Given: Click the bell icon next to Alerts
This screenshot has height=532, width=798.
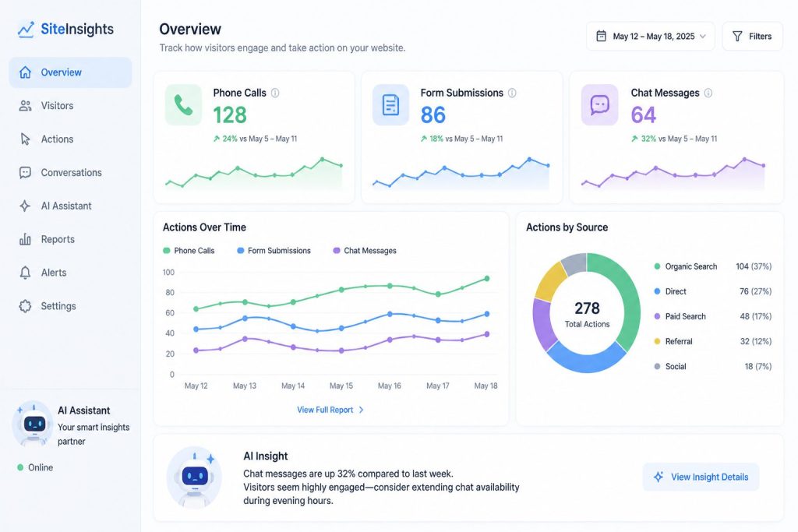Looking at the screenshot, I should click(25, 273).
